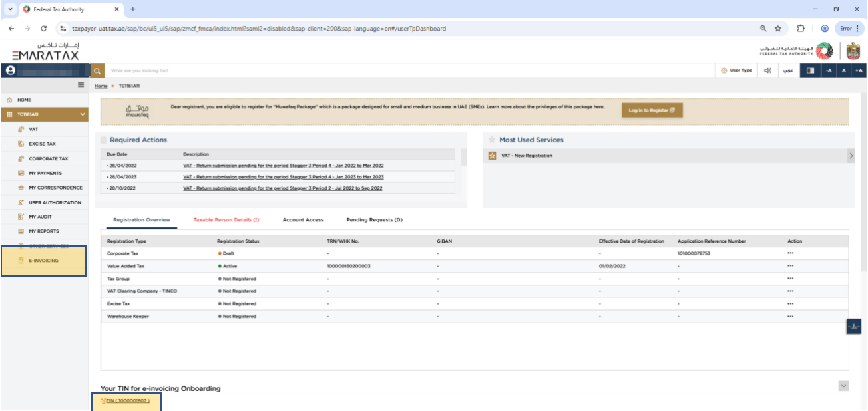Click the User Type button

[x=736, y=70]
